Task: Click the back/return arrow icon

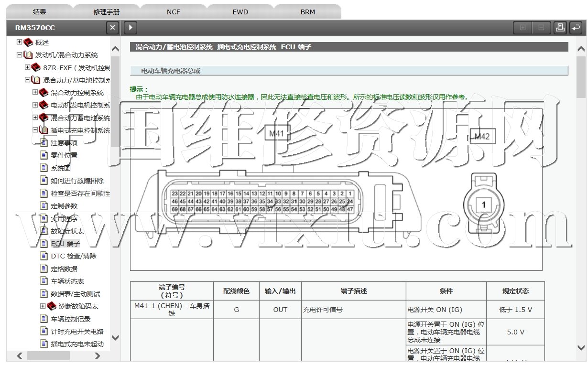Action: pos(576,28)
